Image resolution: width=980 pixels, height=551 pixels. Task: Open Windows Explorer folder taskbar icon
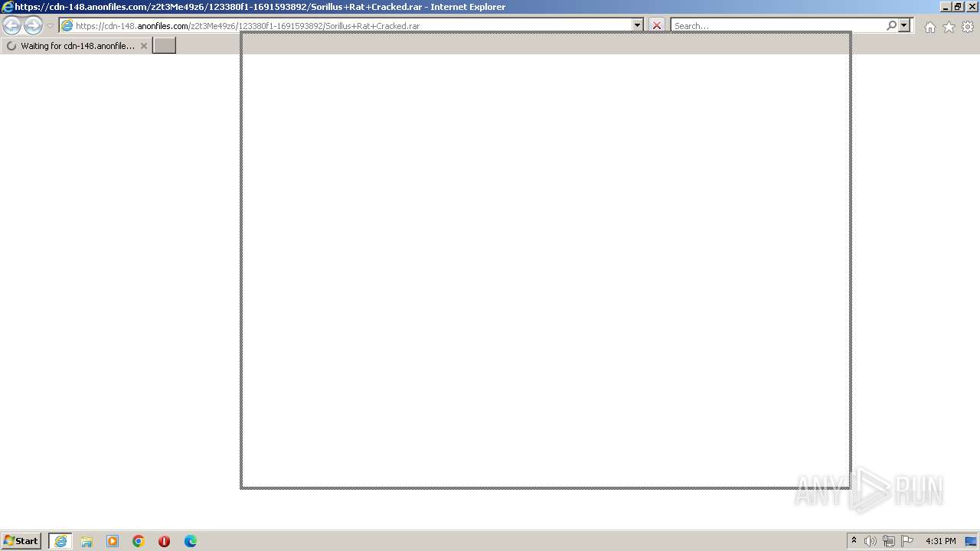tap(87, 541)
